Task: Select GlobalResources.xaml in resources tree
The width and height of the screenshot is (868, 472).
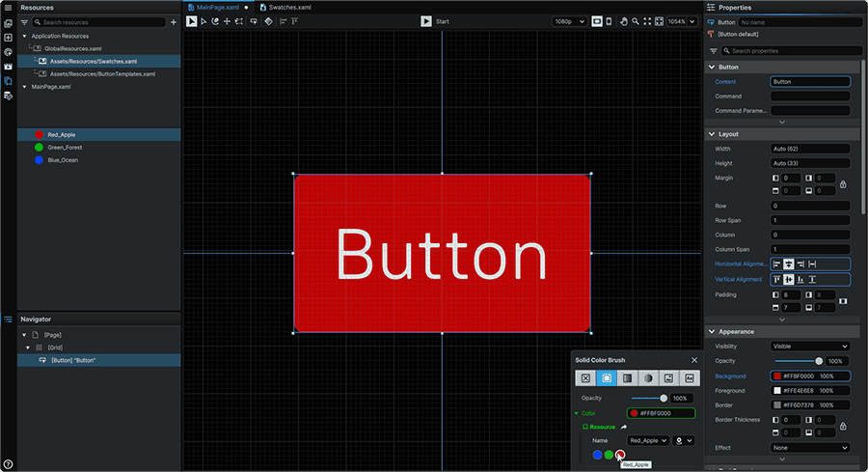Action: (72, 49)
